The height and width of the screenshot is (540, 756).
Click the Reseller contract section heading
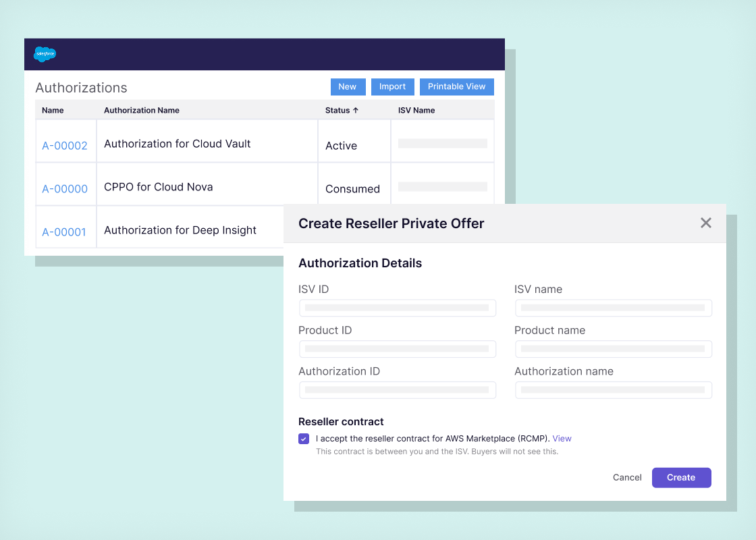[341, 422]
